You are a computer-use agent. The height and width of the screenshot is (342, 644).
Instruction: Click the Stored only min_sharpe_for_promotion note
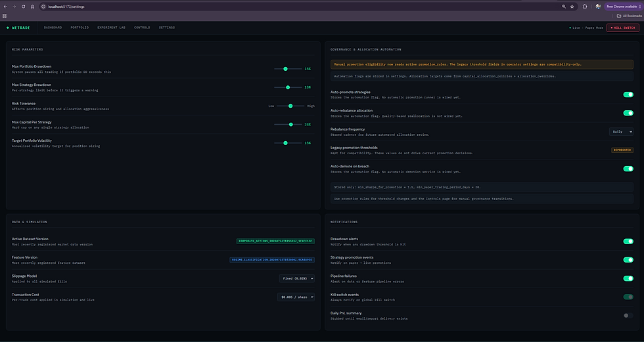482,187
